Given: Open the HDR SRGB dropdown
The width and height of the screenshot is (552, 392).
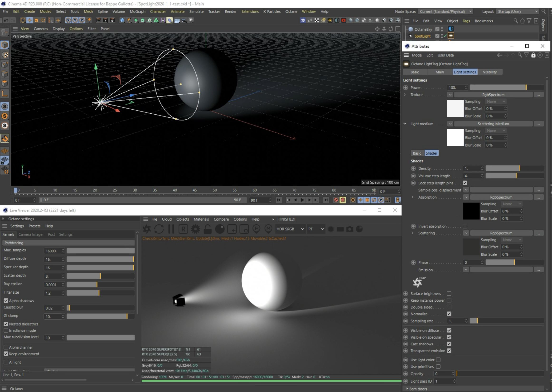Looking at the screenshot, I should [x=290, y=229].
